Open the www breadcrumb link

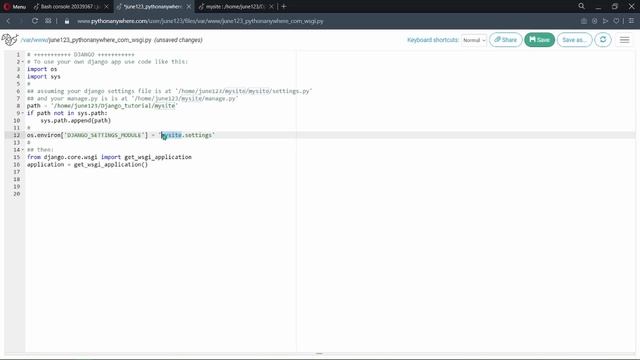(x=40, y=40)
